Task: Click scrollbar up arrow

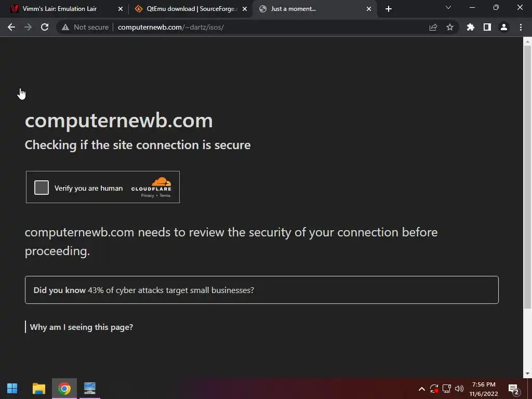Action: [527, 42]
